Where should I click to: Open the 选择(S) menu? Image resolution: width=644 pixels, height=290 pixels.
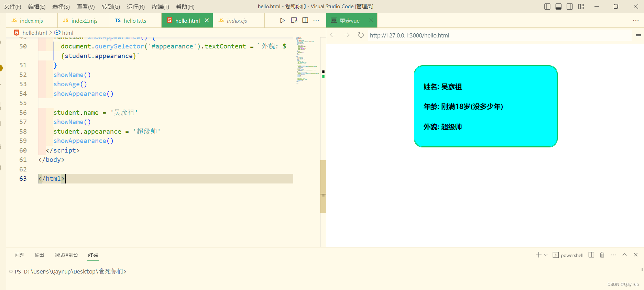pyautogui.click(x=61, y=7)
